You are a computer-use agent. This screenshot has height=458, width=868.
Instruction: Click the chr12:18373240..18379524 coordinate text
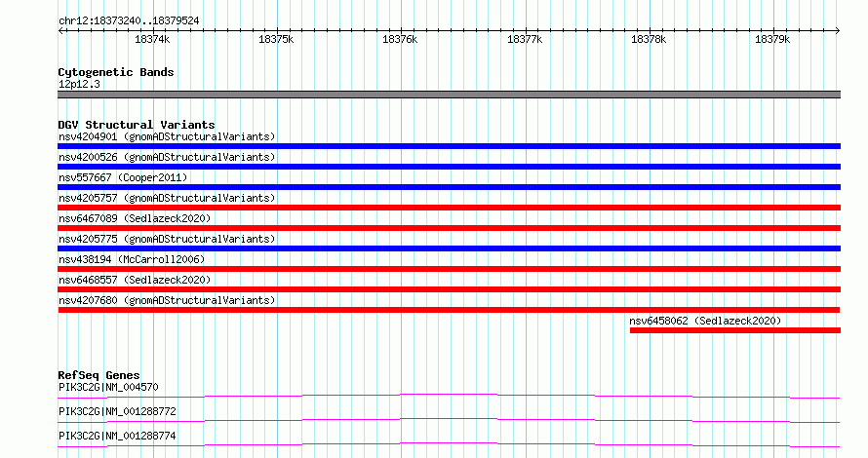[129, 20]
